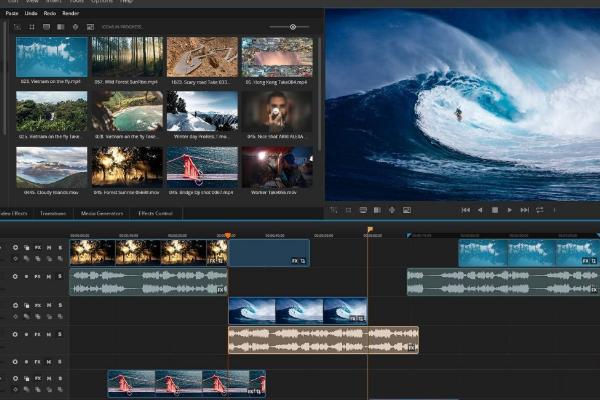600x400 pixels.
Task: Mute the wave video track
Action: pos(49,305)
